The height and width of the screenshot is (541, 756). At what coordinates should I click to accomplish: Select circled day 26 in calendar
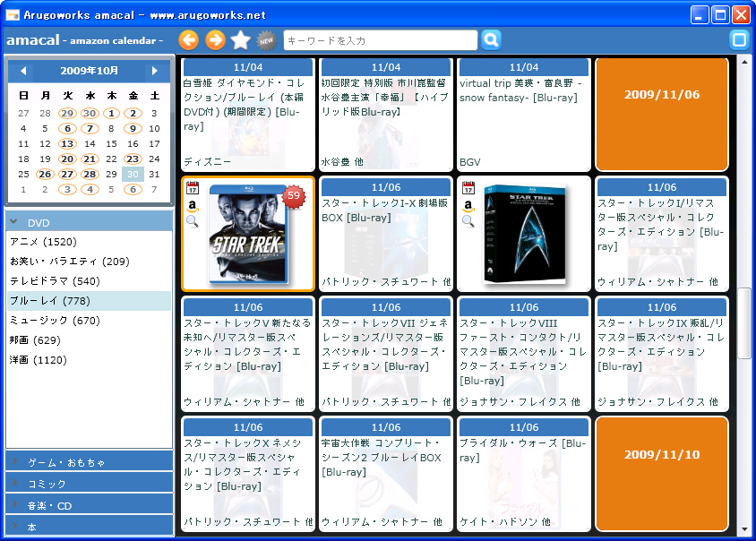45,174
